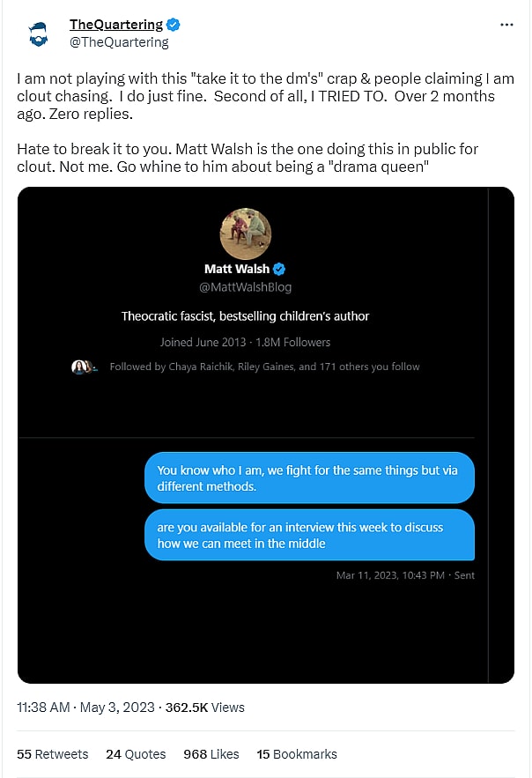Show the 968 Likes list
The height and width of the screenshot is (778, 532).
211,754
